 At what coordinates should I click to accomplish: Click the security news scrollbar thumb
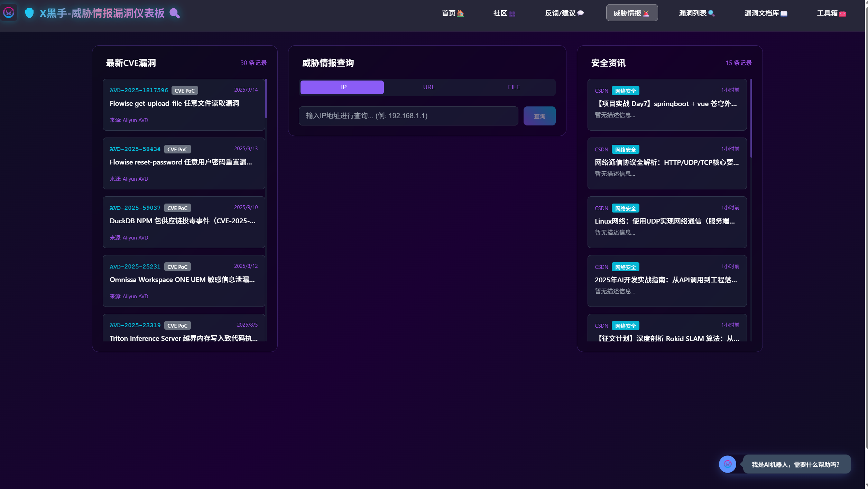[x=751, y=117]
